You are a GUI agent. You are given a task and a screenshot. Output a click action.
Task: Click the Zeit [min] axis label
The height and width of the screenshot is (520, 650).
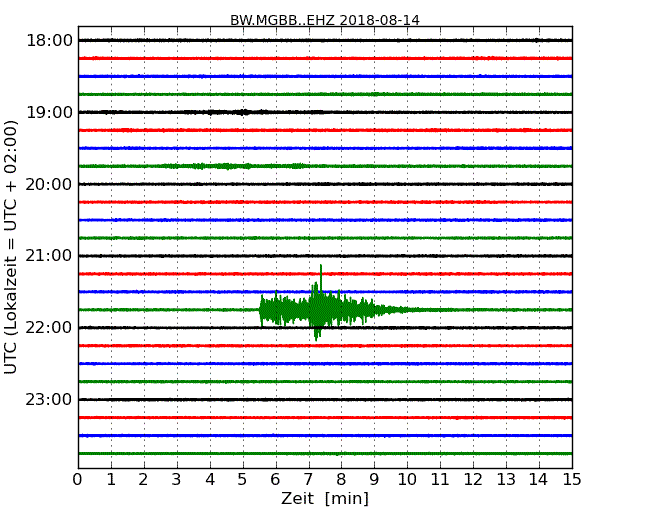(325, 498)
